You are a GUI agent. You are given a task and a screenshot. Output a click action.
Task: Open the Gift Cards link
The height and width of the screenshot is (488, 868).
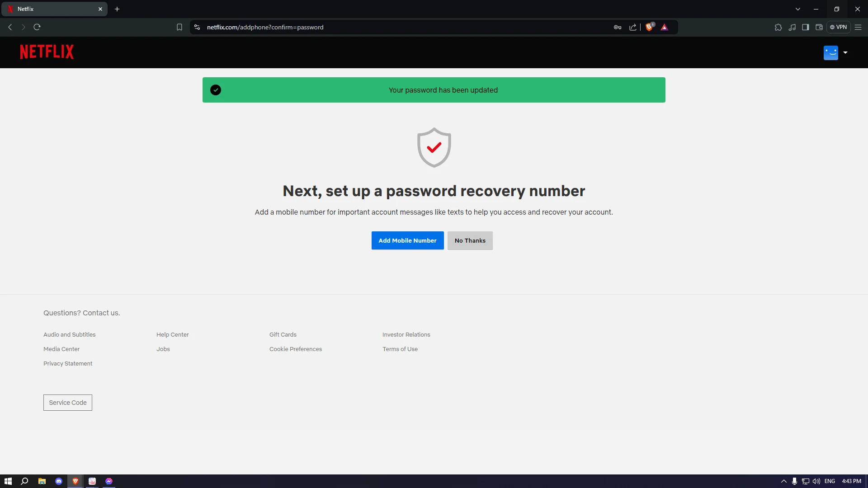[283, 335]
